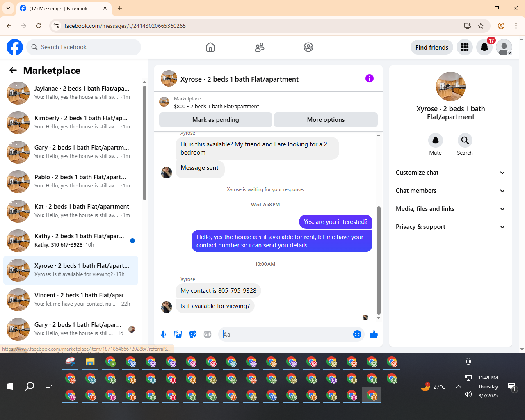Open the notifications bell with 17 badge
525x420 pixels.
pos(484,47)
